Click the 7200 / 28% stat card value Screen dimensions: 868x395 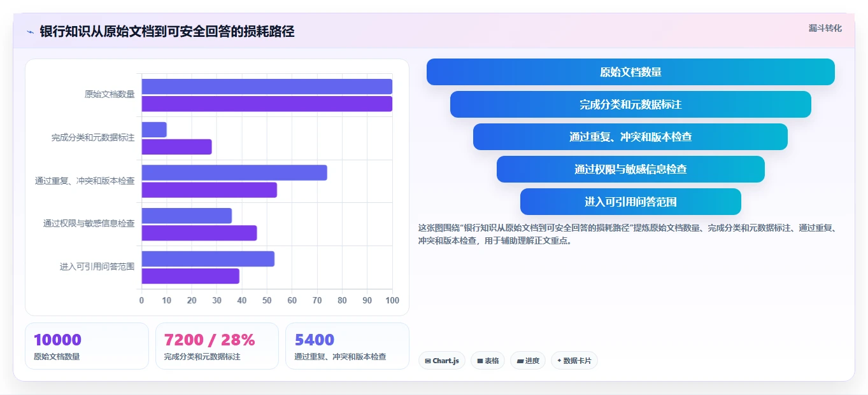click(x=210, y=340)
